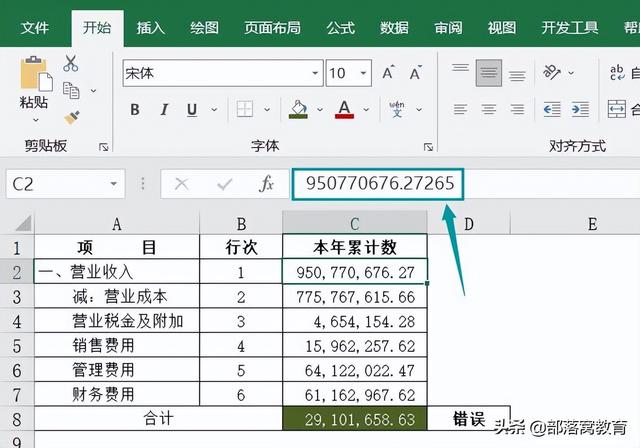Select the 错误 cell
The image size is (640, 448).
469,419
